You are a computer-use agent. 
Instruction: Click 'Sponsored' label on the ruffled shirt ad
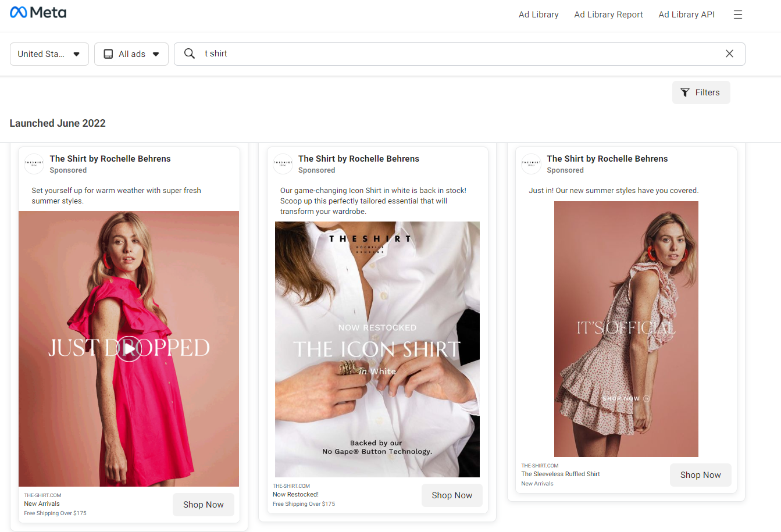pos(565,170)
